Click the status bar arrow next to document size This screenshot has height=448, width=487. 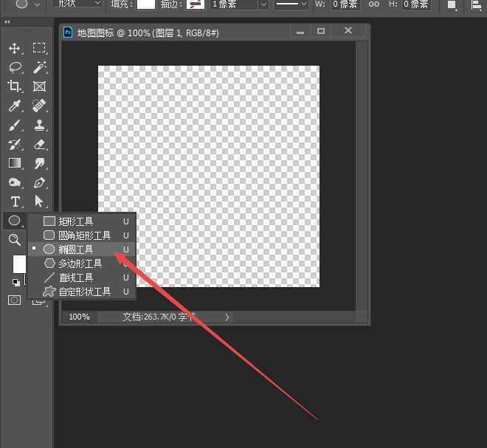pyautogui.click(x=227, y=317)
